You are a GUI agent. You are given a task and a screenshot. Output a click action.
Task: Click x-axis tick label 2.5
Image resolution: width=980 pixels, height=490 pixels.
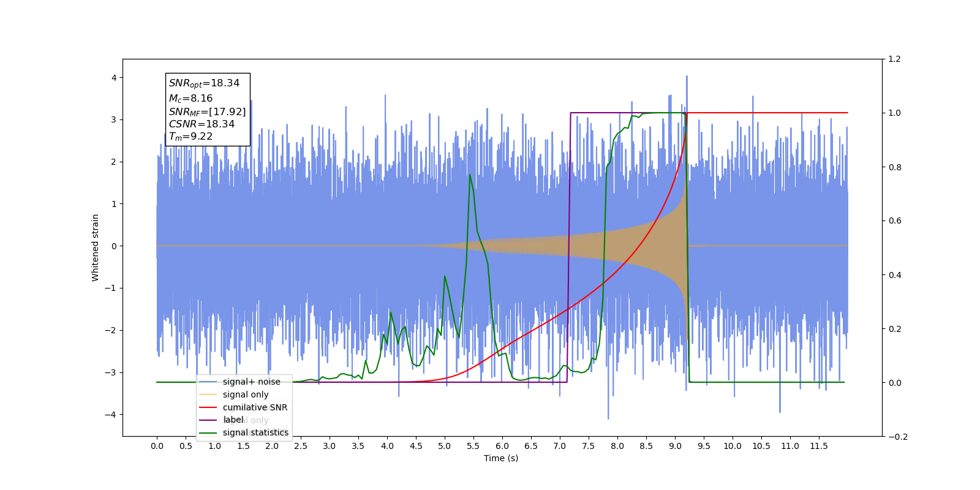click(301, 446)
